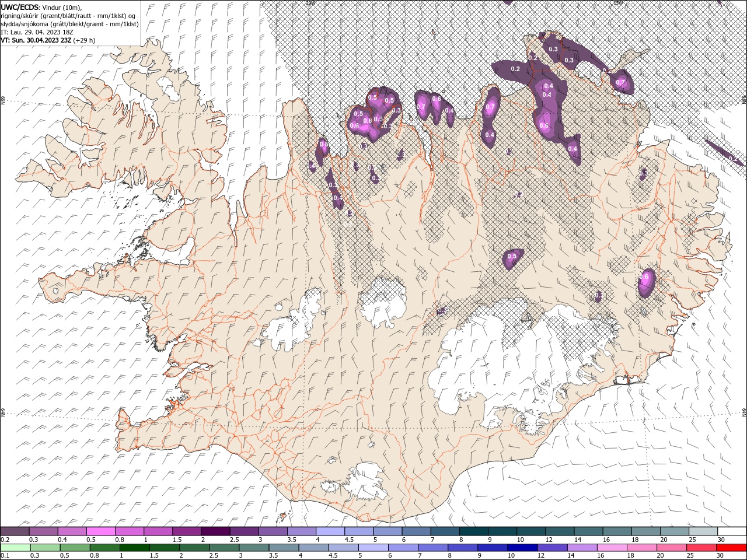The width and height of the screenshot is (747, 560).
Task: Choose the 2 swatch in the rain legend row
Action: click(194, 548)
